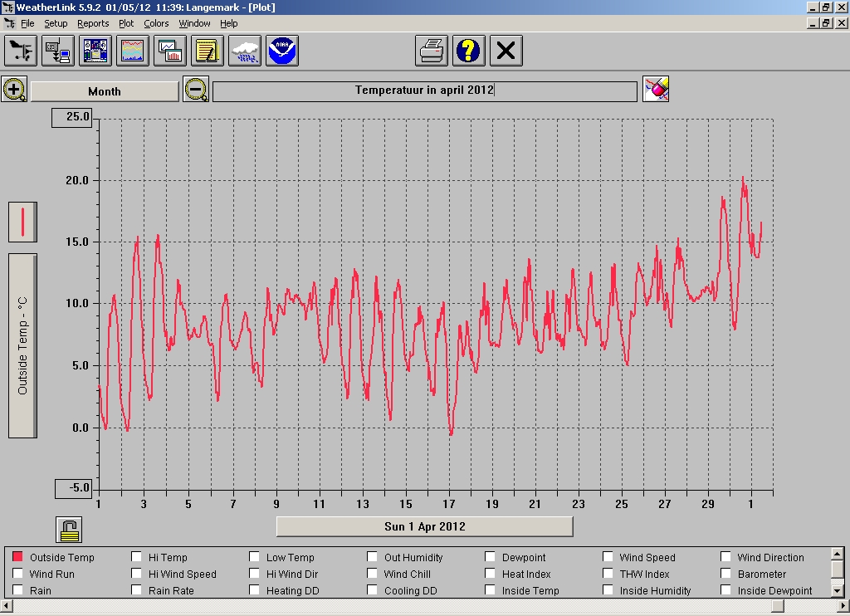Open the yellow notepad browse icon
The width and height of the screenshot is (850, 616).
(208, 51)
